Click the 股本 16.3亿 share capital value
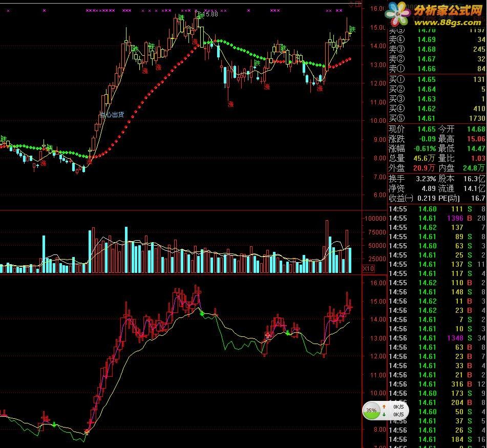 [474, 179]
